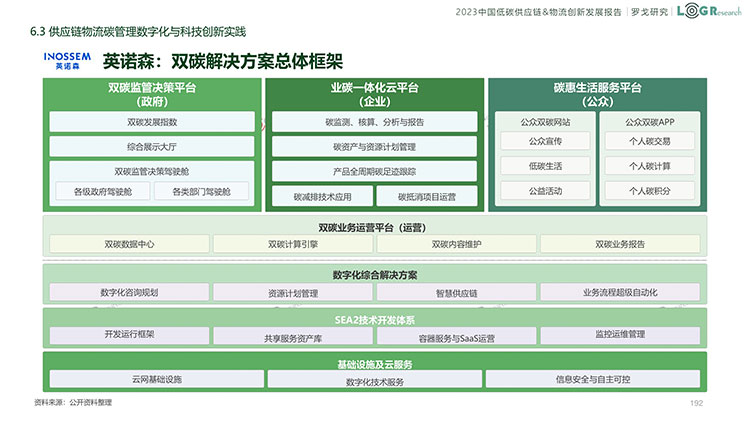750x422 pixels.
Task: Select the 公益活动 box
Action: tap(545, 191)
